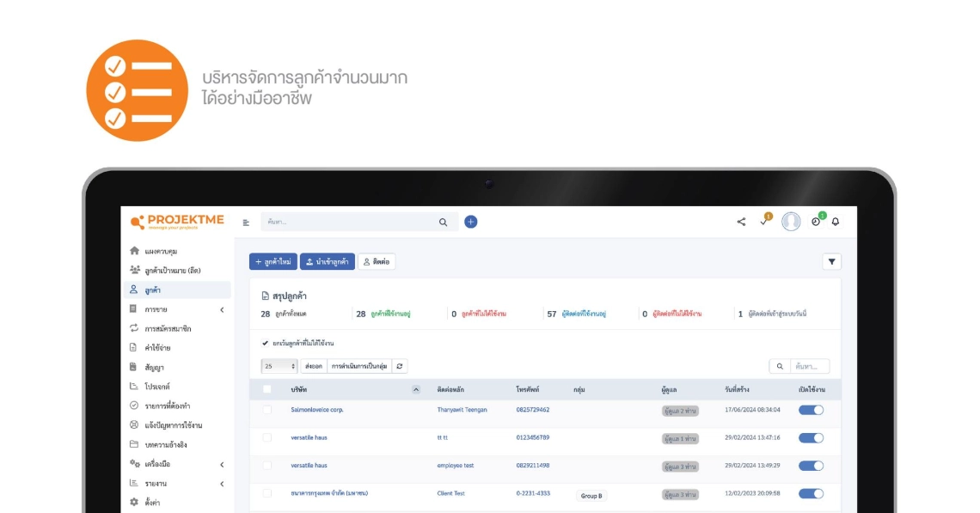Click the ลูกค้าใหม่ button

tap(273, 262)
